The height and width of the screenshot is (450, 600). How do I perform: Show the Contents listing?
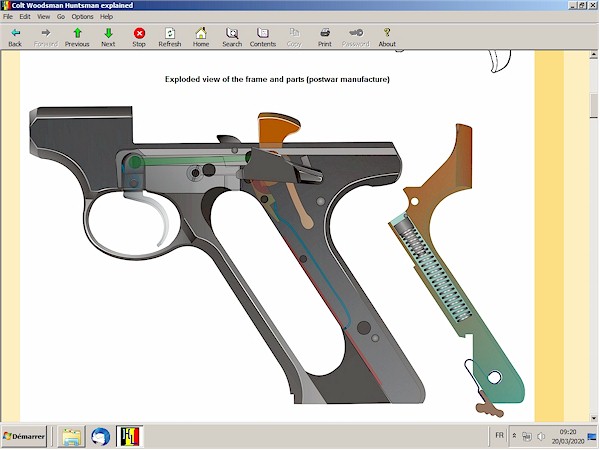pos(263,37)
